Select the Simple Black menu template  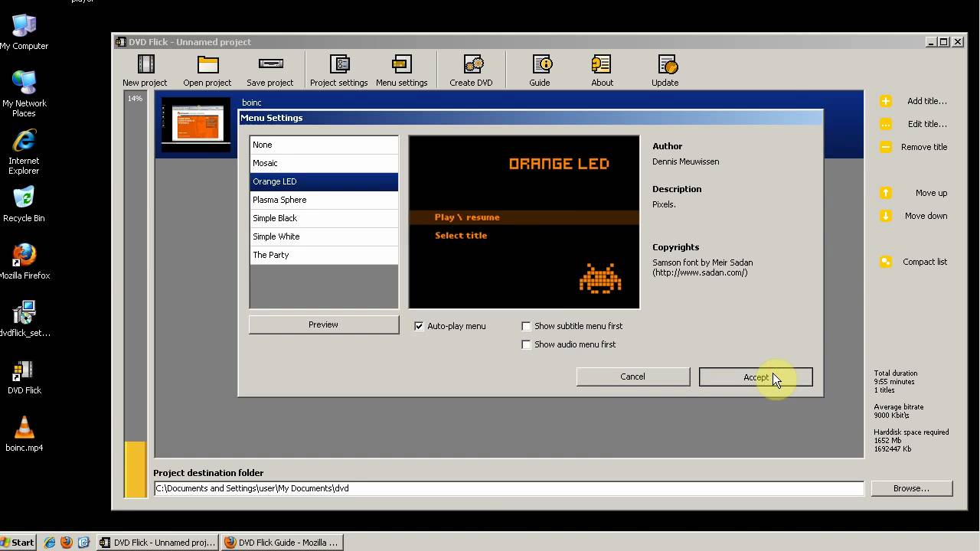click(324, 218)
